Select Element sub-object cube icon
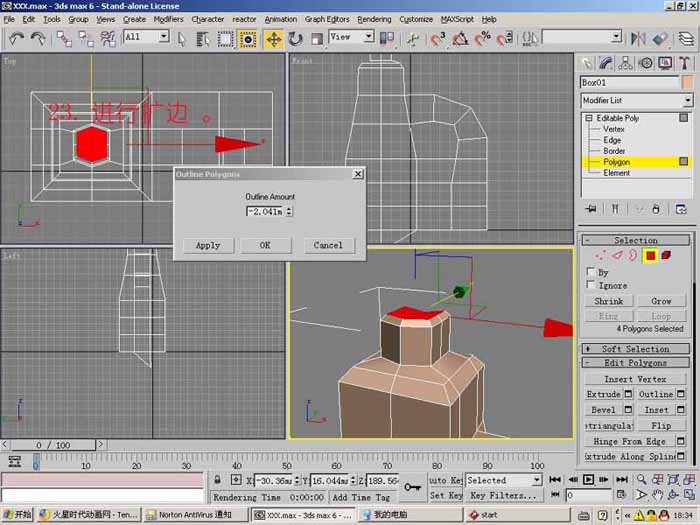The height and width of the screenshot is (525, 700). [x=666, y=255]
